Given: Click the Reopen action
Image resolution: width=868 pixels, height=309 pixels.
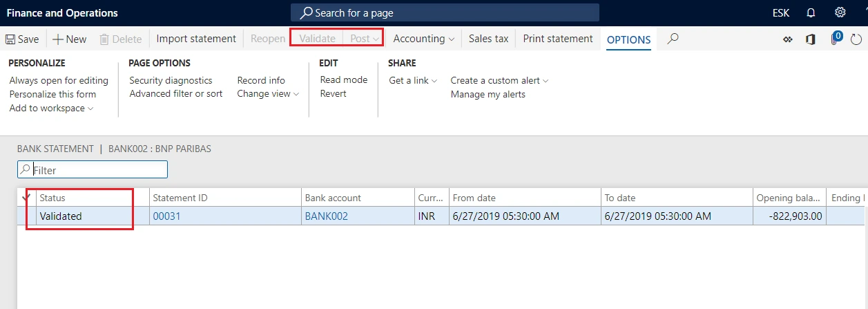Looking at the screenshot, I should (x=268, y=39).
